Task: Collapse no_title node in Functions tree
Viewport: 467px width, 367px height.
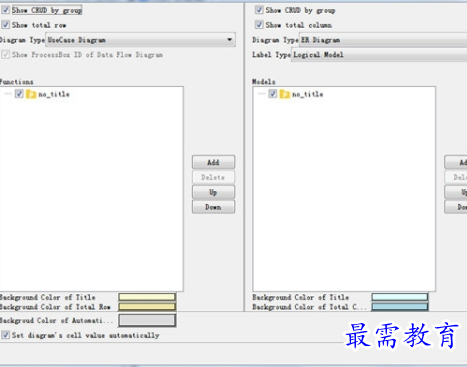Action: [x=8, y=94]
